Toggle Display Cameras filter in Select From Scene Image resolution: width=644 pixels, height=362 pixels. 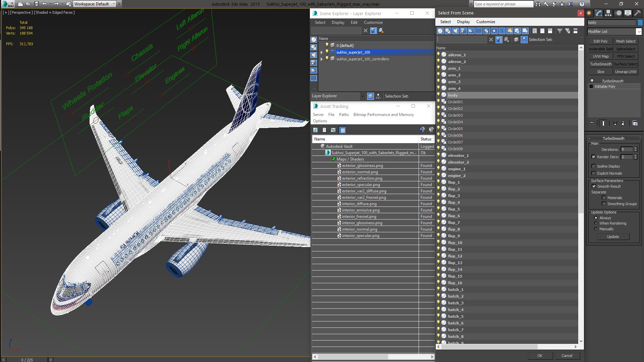pyautogui.click(x=463, y=31)
